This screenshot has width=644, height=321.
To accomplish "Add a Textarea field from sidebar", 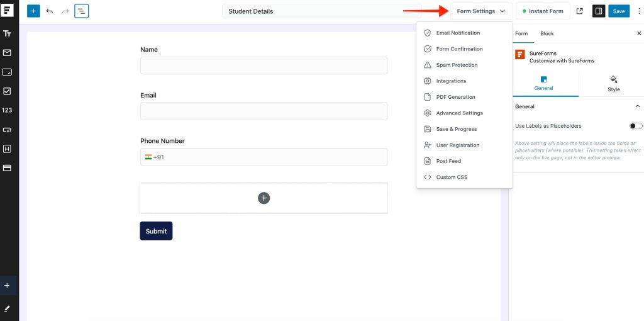I will pyautogui.click(x=7, y=72).
